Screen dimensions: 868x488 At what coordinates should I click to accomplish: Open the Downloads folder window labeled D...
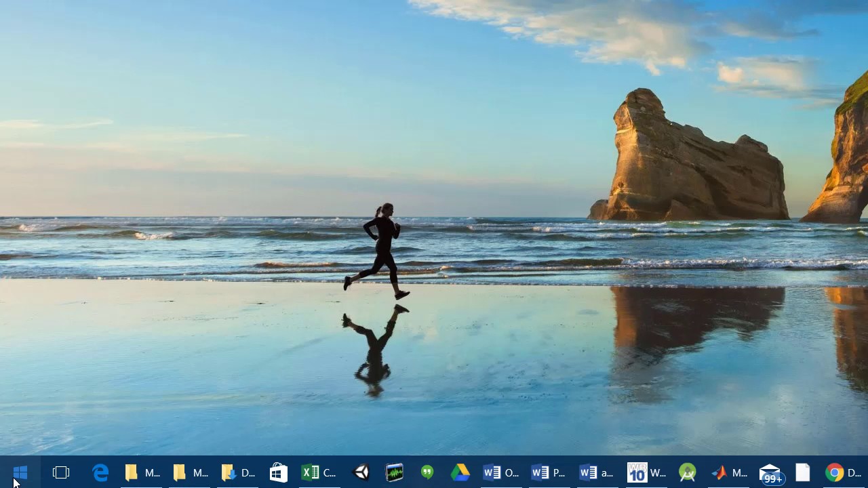(x=238, y=472)
